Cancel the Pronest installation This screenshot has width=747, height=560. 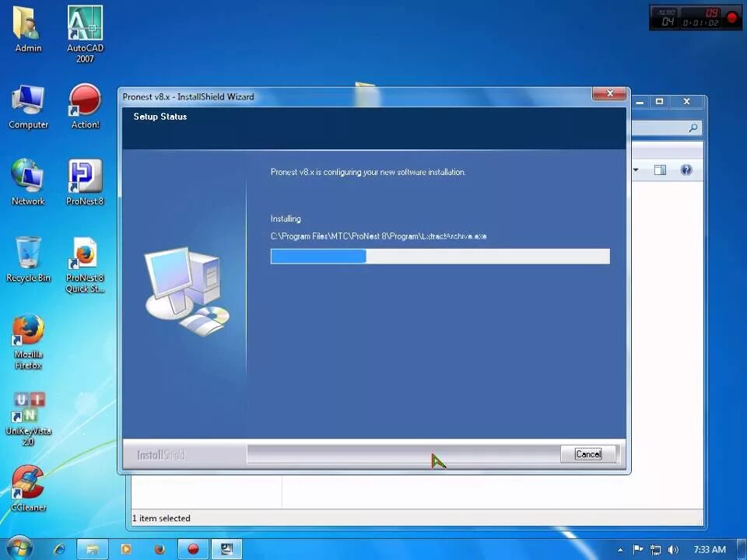click(588, 454)
